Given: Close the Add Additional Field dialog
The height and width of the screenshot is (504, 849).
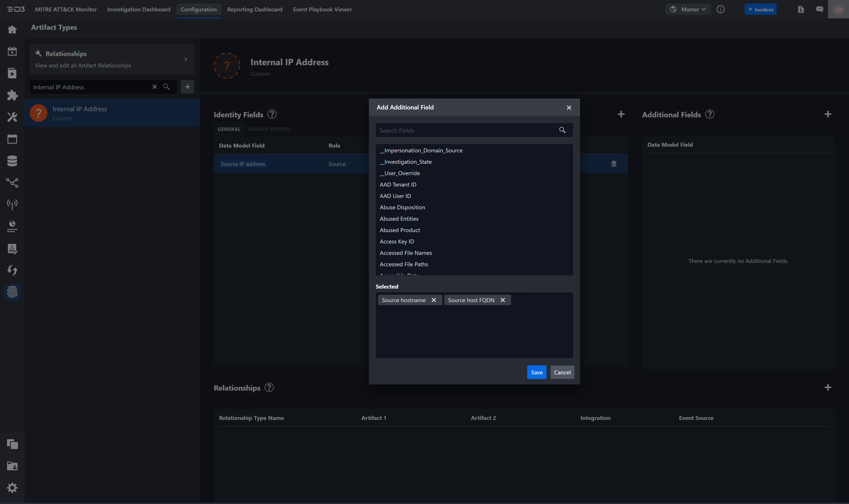Looking at the screenshot, I should [x=569, y=108].
